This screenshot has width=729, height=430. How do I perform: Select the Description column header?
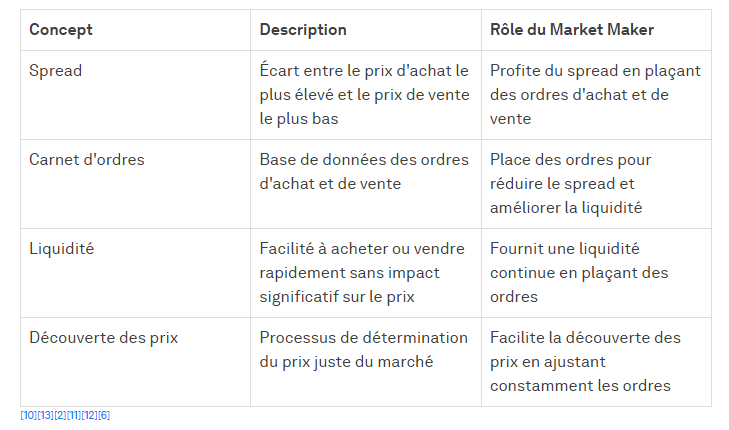coord(303,30)
